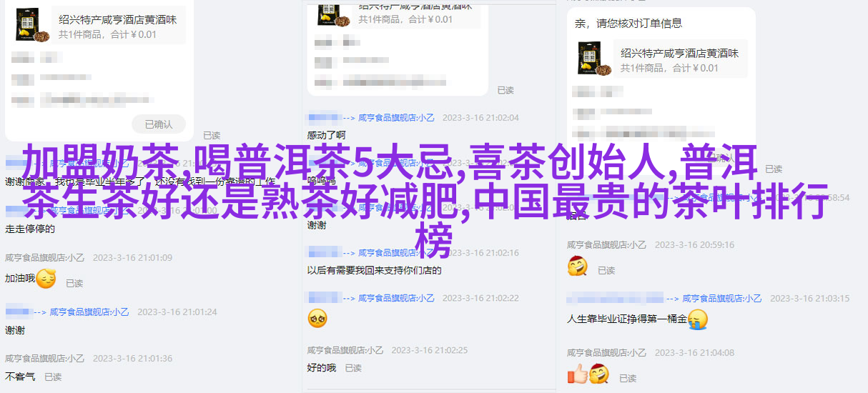
Task: Click the 已确认 button
Action: pyautogui.click(x=159, y=124)
